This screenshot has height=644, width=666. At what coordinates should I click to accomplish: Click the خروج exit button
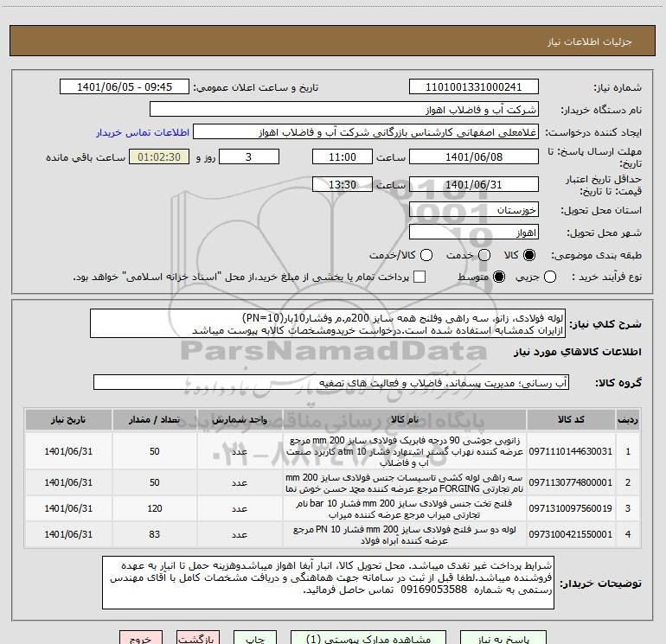pyautogui.click(x=141, y=638)
